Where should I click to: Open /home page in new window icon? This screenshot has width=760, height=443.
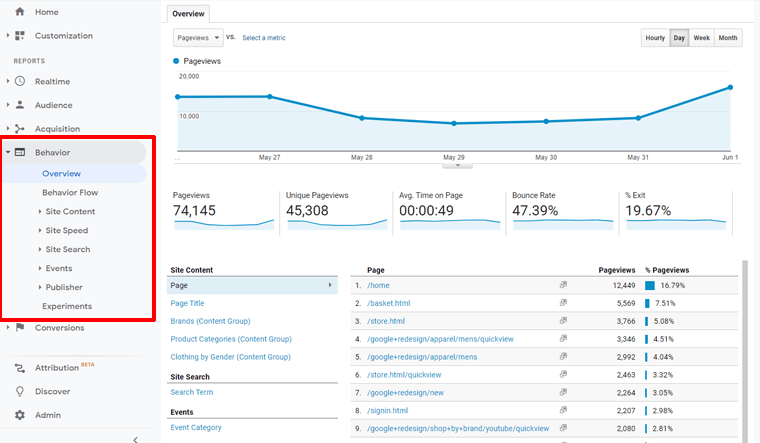click(564, 285)
